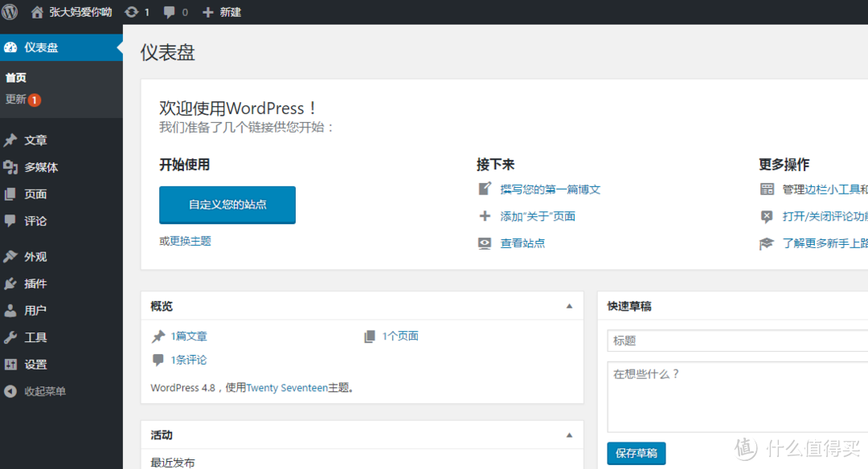Click the 新建 label in admin bar

231,12
